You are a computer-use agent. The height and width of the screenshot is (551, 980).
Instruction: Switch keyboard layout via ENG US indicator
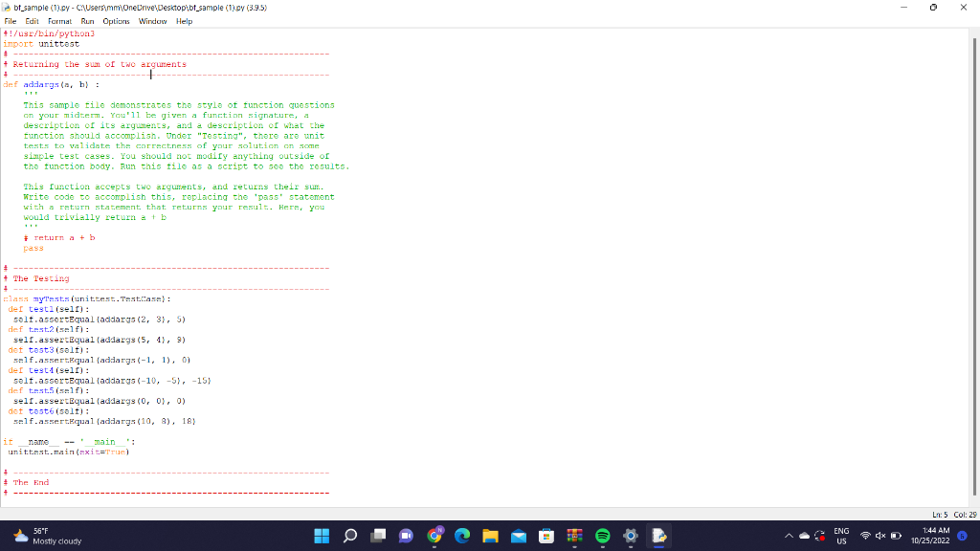pyautogui.click(x=840, y=536)
